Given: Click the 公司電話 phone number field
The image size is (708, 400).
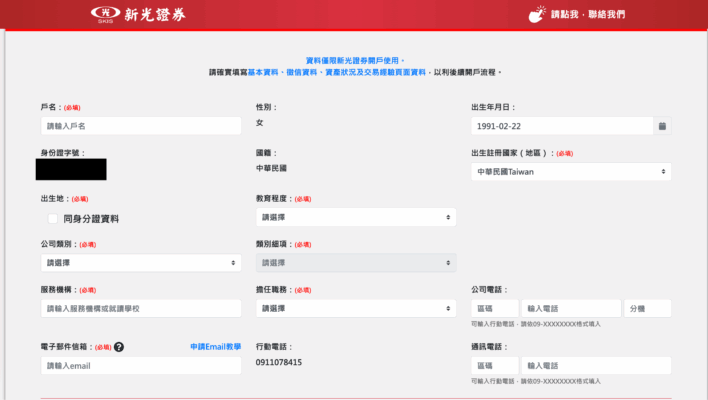Looking at the screenshot, I should 571,308.
